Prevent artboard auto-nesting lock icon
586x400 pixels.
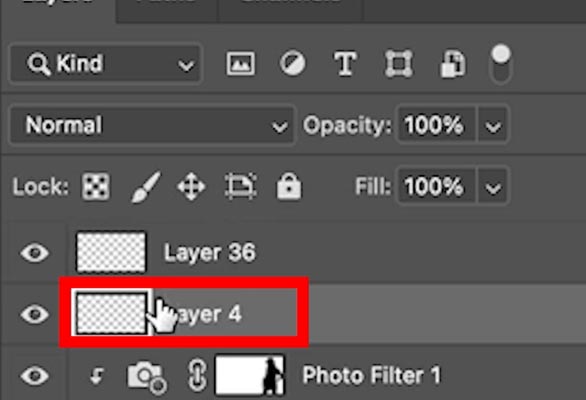pos(241,186)
